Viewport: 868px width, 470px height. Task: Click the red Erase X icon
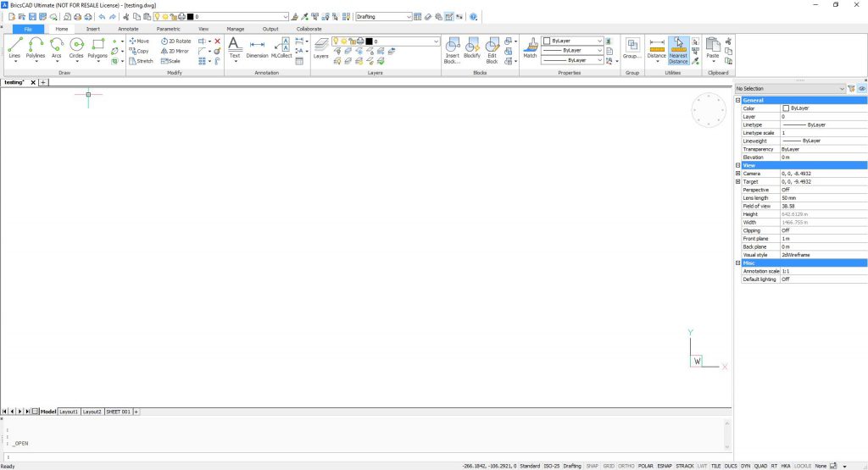pos(218,41)
